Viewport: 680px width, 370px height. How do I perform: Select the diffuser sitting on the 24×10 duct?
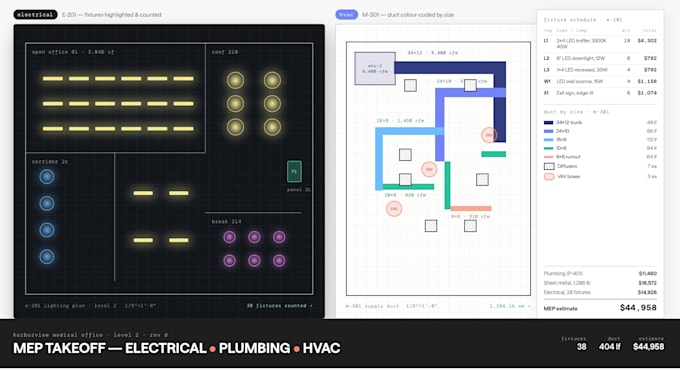pyautogui.click(x=470, y=85)
